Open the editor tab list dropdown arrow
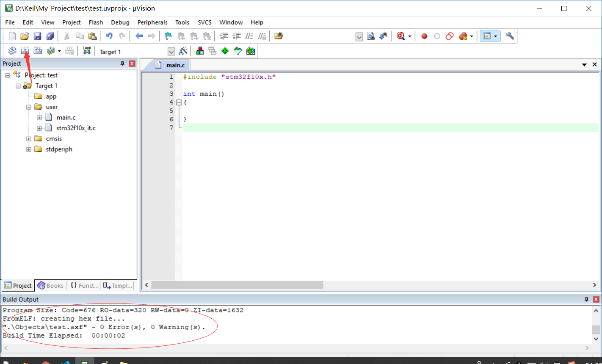Image resolution: width=602 pixels, height=364 pixels. pyautogui.click(x=584, y=65)
